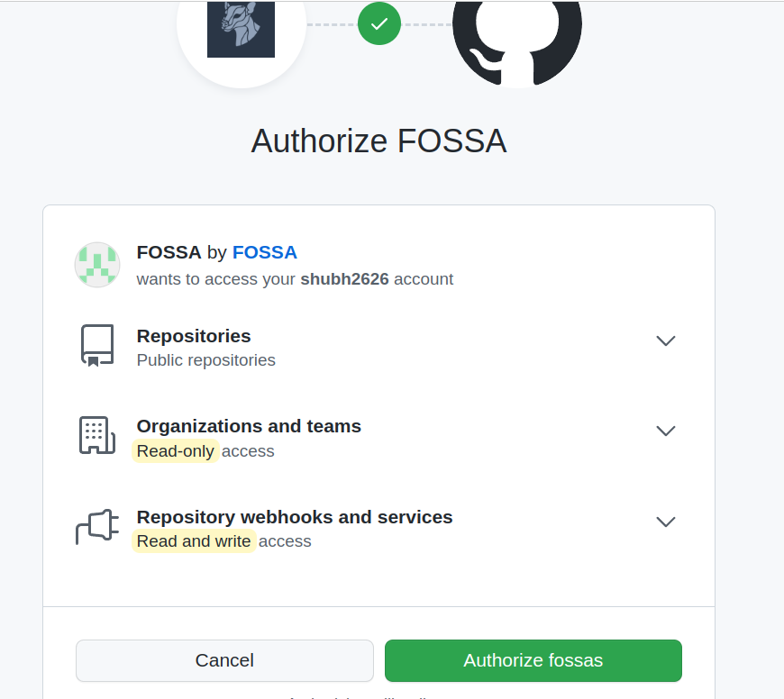The image size is (784, 699).
Task: Click the Read and write highlighted label
Action: [x=194, y=541]
